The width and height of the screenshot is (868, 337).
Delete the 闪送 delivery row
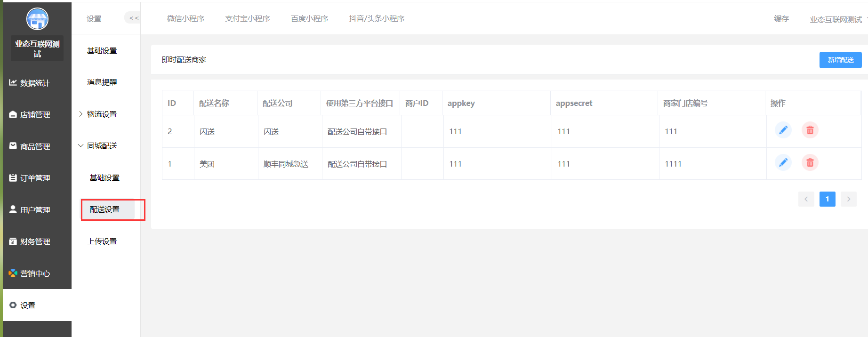810,130
